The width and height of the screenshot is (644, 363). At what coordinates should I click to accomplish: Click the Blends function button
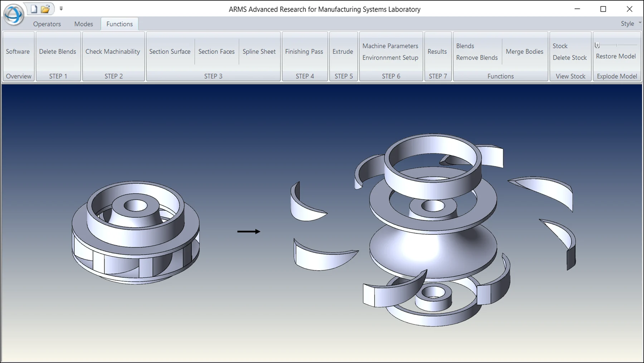pyautogui.click(x=465, y=46)
